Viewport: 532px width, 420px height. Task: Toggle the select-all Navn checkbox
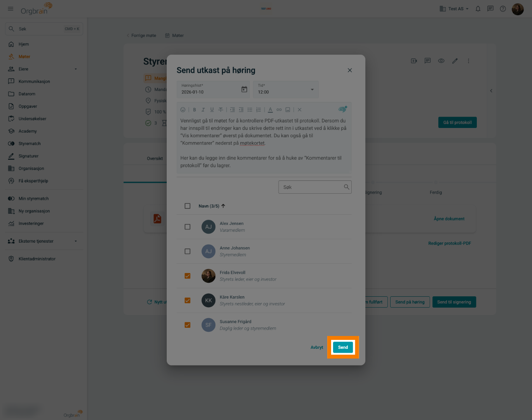click(x=187, y=206)
